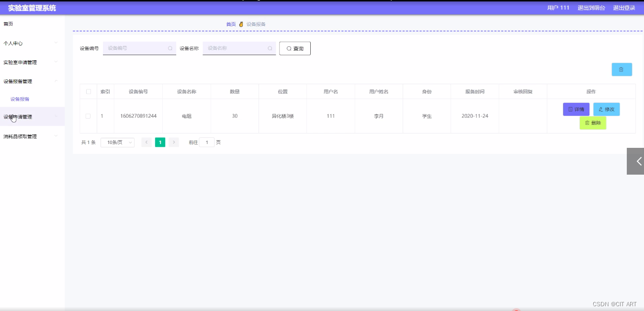Select 设备报备 submenu item
The image size is (644, 311).
click(20, 99)
